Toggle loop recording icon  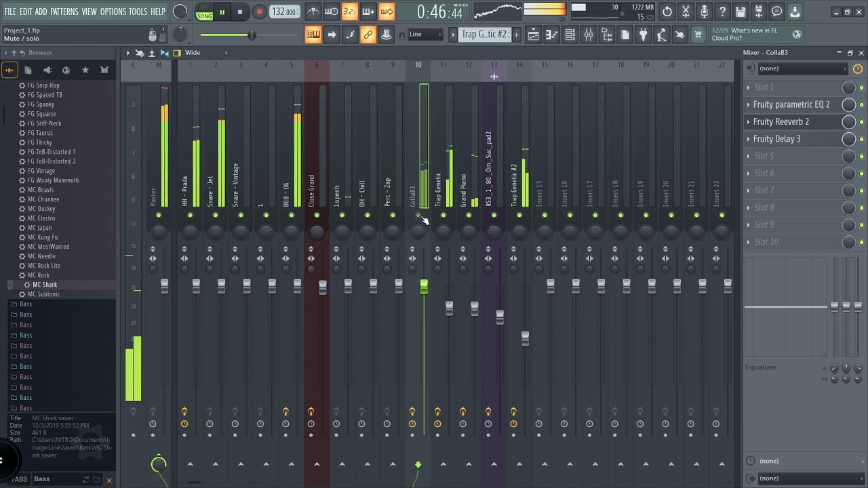(387, 12)
